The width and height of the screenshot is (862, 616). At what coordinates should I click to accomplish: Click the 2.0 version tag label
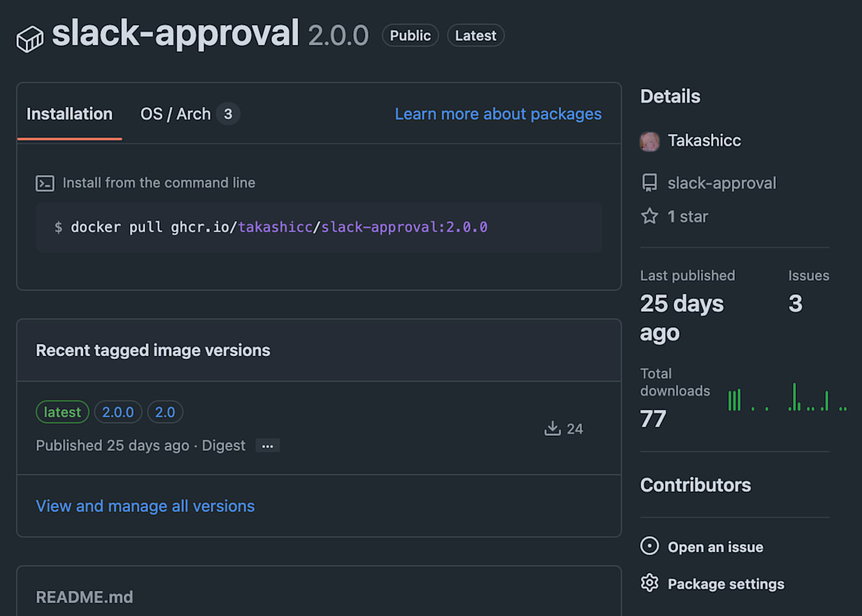165,412
